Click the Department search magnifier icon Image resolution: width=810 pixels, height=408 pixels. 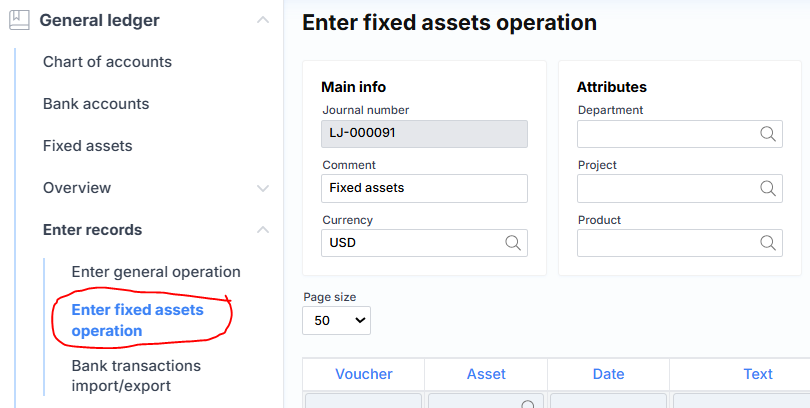click(x=768, y=134)
